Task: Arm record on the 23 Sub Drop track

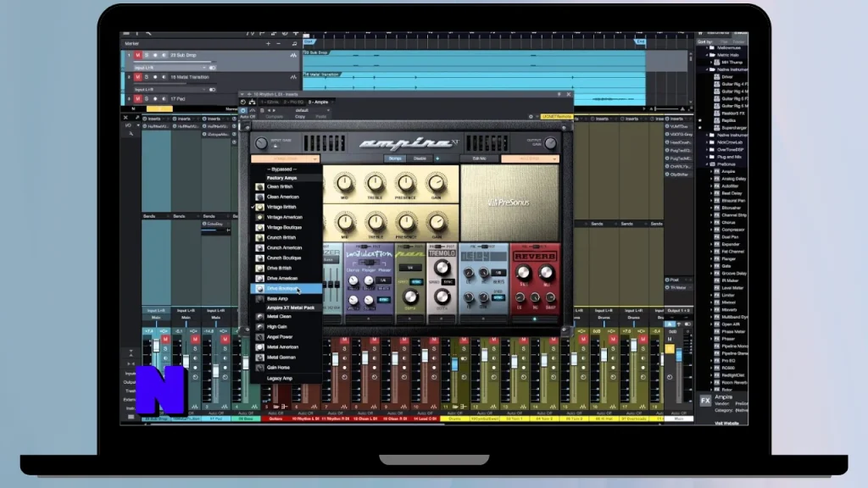Action: pos(155,55)
